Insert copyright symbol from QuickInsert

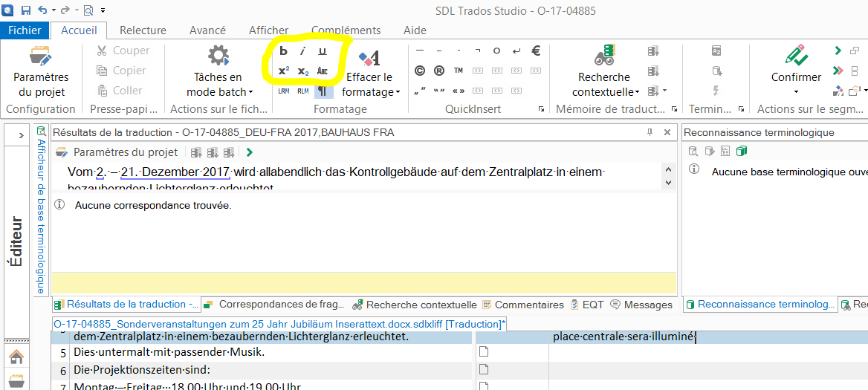[420, 71]
